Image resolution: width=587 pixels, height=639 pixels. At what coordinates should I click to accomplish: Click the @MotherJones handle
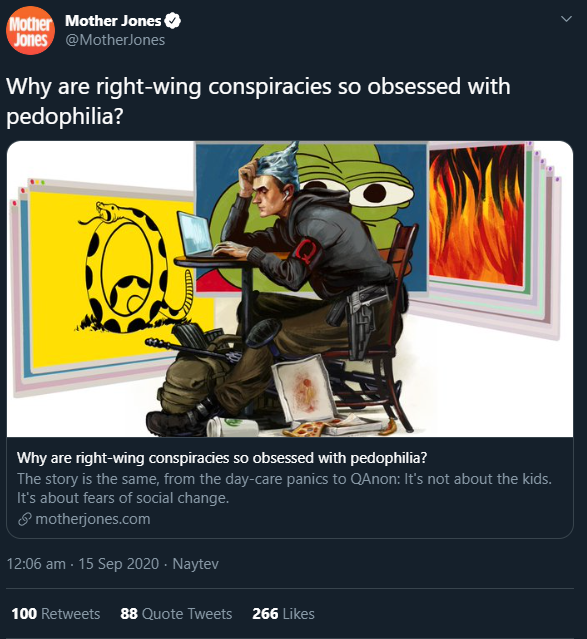coord(115,40)
